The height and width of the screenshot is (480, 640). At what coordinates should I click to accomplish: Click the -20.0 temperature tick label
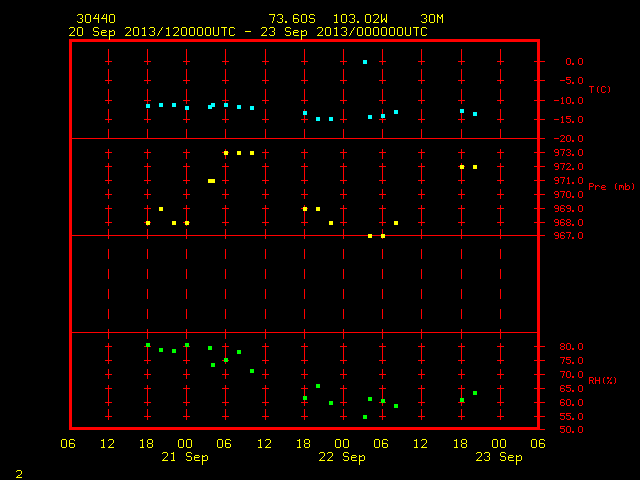point(568,139)
